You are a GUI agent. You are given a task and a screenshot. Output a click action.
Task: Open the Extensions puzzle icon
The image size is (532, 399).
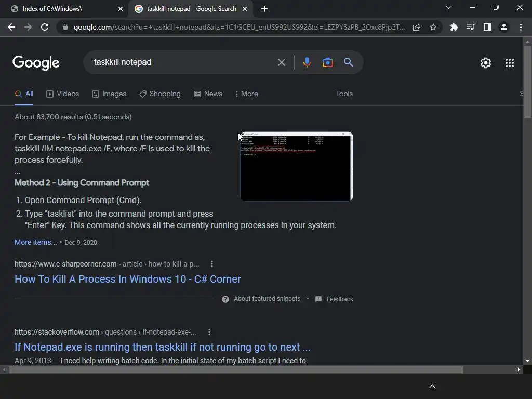(454, 27)
